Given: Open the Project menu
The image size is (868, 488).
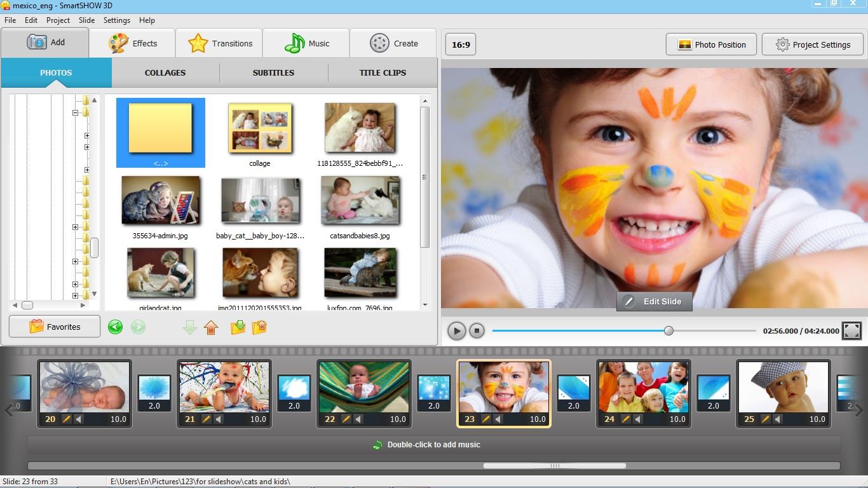Looking at the screenshot, I should point(58,20).
